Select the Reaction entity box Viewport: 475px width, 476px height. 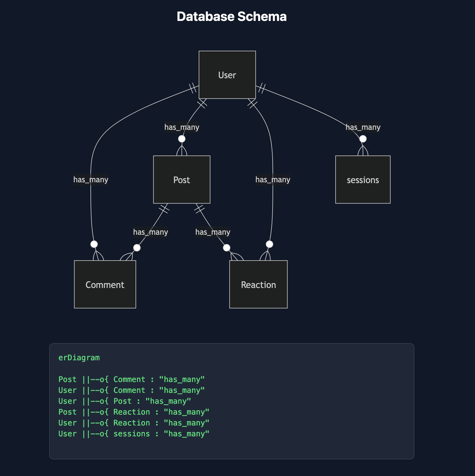[258, 284]
